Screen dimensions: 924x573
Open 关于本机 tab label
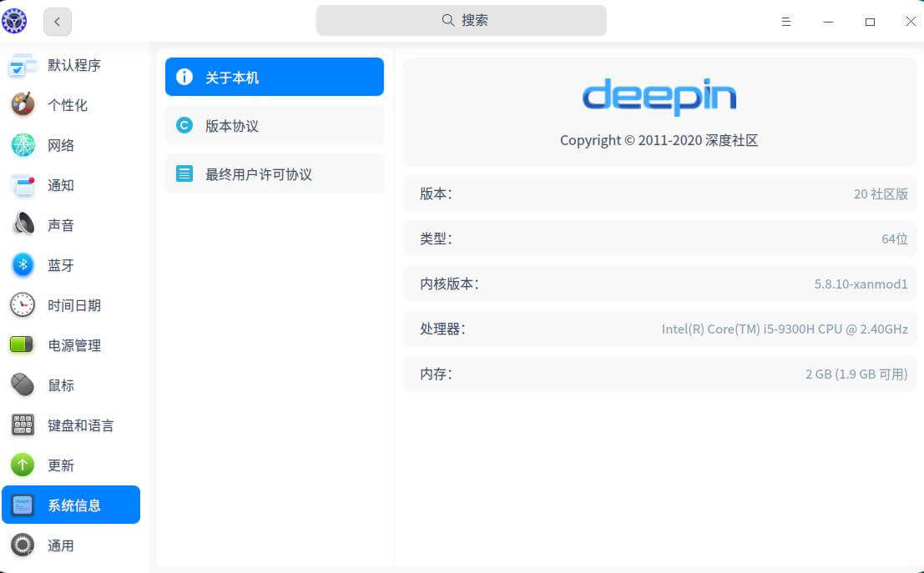(232, 78)
